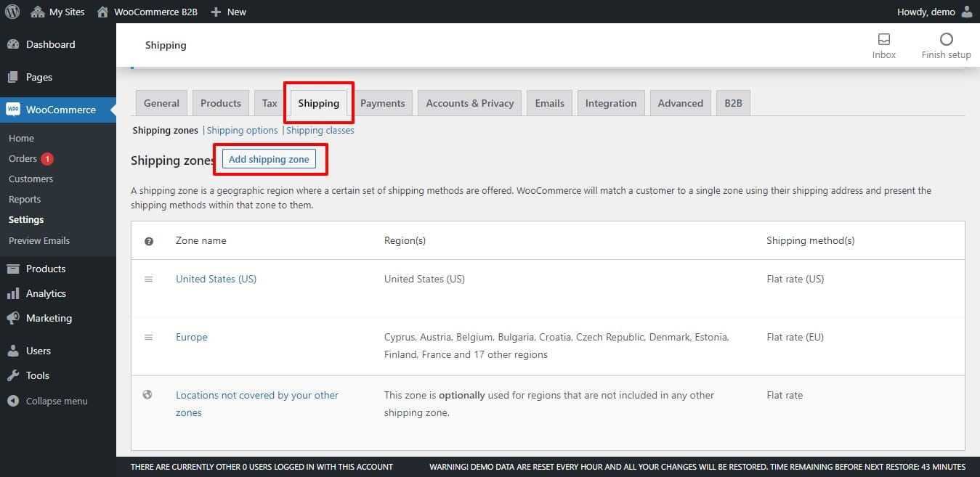This screenshot has height=477, width=980.
Task: Click the house icon in admin bar
Action: (102, 12)
